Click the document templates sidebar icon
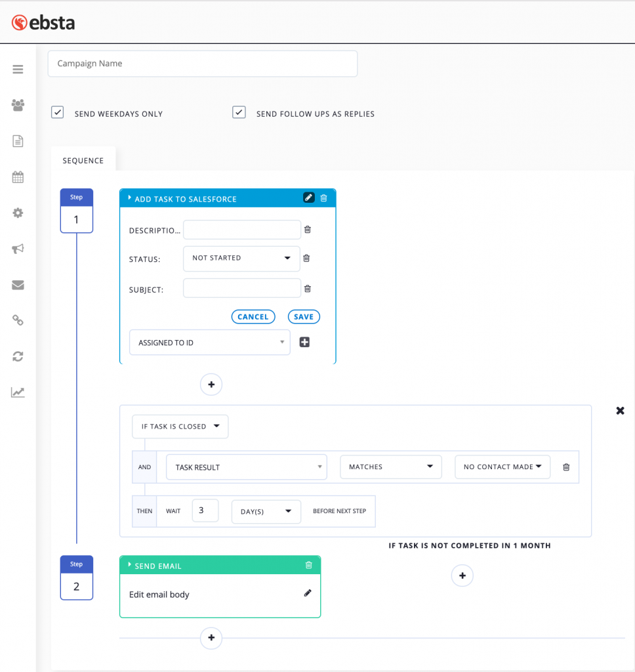The height and width of the screenshot is (672, 635). tap(18, 140)
